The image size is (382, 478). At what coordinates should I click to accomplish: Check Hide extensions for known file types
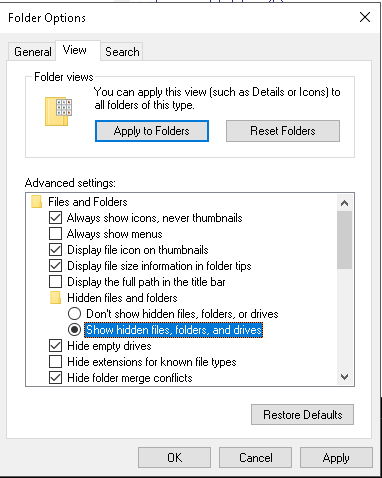[55, 362]
